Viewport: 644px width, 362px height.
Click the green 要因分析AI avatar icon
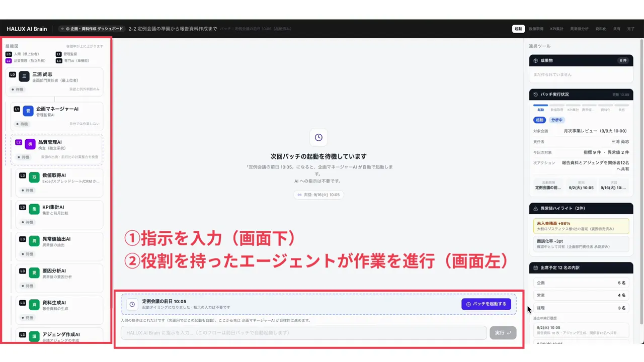point(34,273)
